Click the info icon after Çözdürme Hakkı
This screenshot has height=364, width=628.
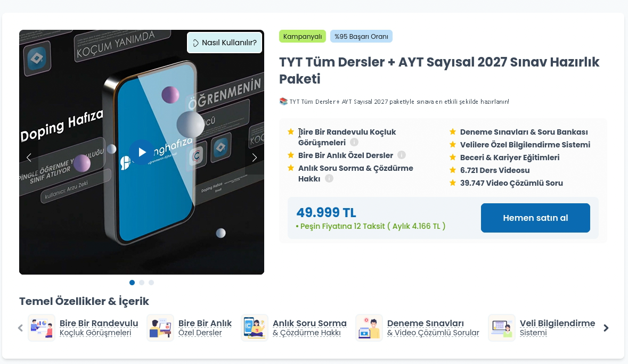tap(329, 178)
